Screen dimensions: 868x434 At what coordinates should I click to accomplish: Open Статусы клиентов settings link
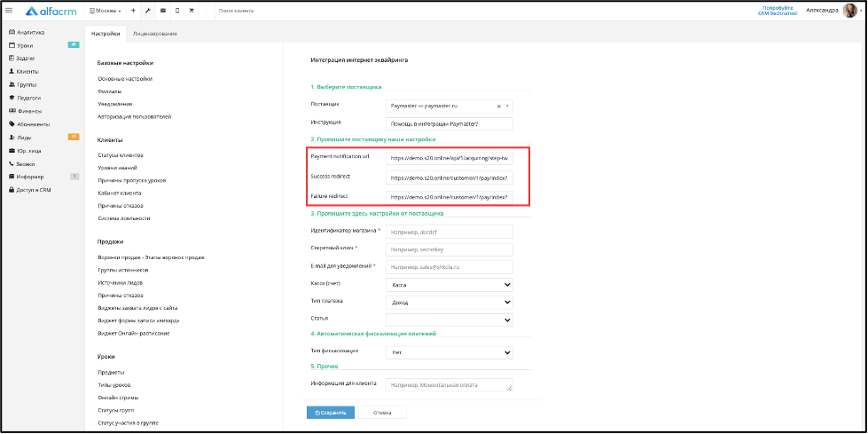(121, 155)
